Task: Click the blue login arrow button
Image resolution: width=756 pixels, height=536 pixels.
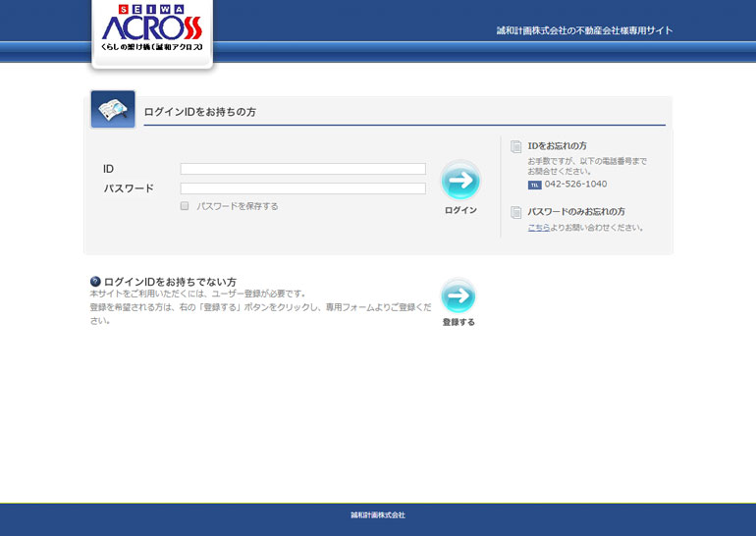Action: click(x=460, y=181)
